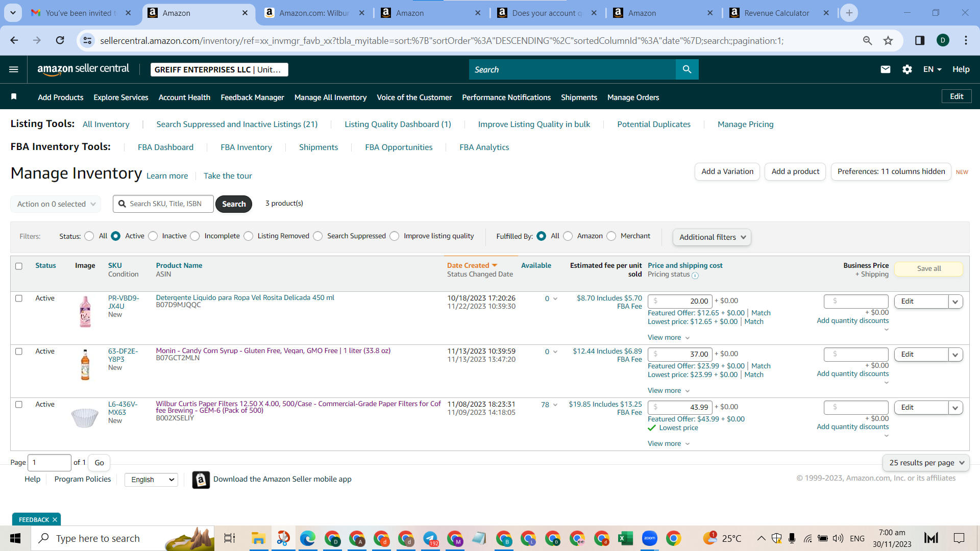View site information icon in address bar
Screen dimensions: 980x551
pos(88,40)
